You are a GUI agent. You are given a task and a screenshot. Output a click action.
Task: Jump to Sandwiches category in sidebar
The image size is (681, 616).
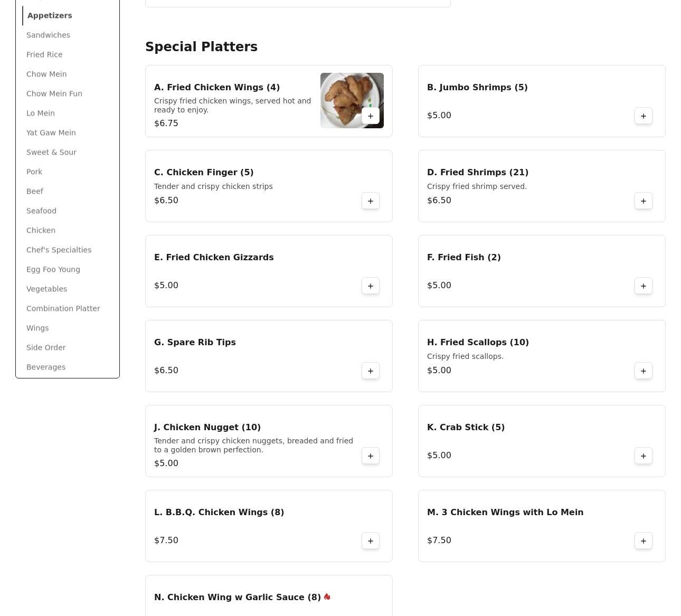click(48, 35)
